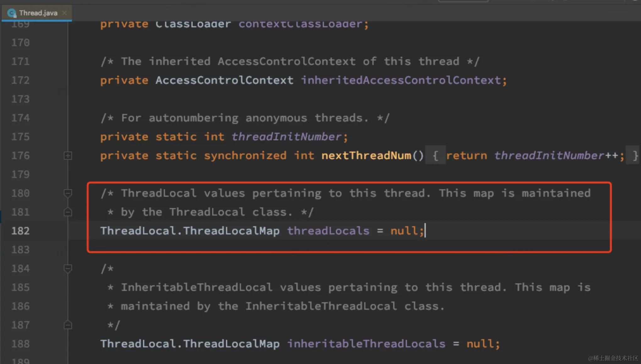Close the Thread.java tab
Viewport: 641px width, 364px height.
pos(64,13)
